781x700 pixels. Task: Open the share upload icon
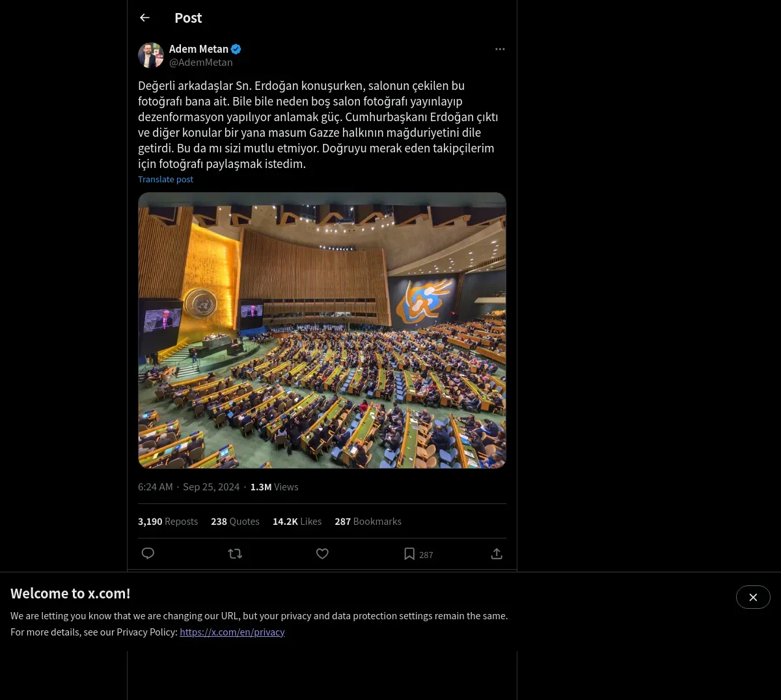coord(497,553)
